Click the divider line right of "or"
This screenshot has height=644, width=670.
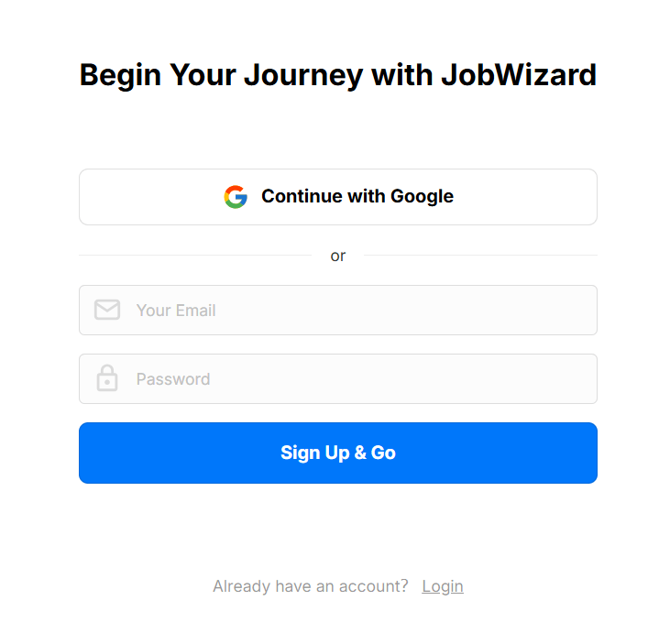coord(480,256)
